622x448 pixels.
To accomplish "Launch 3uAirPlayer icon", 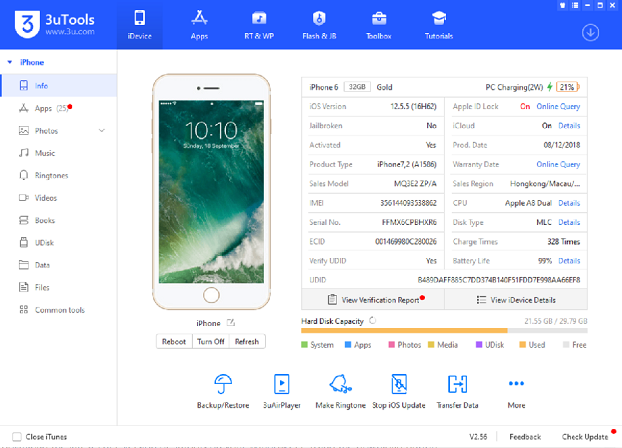I will (282, 384).
